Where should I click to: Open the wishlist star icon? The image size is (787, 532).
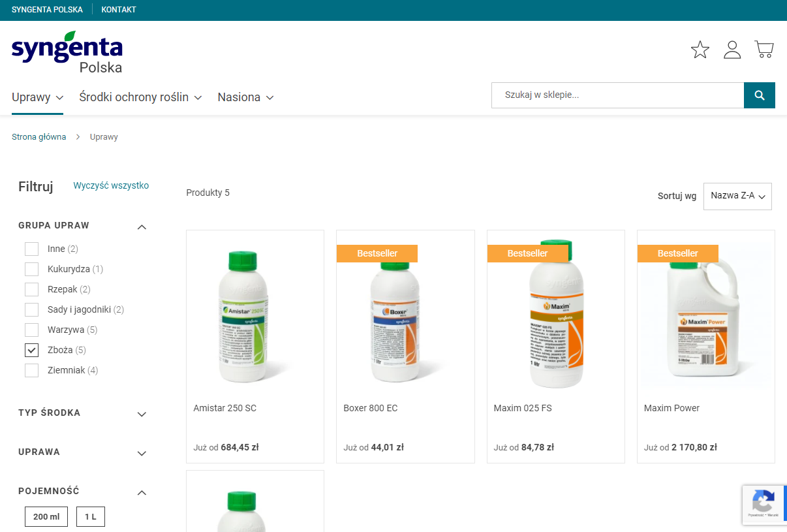[700, 50]
